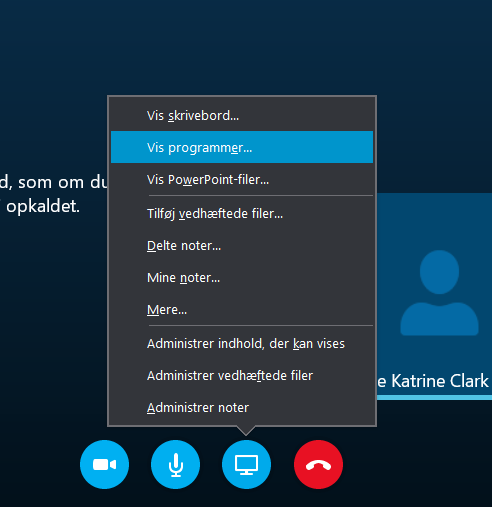Start video with the camera button

[104, 464]
